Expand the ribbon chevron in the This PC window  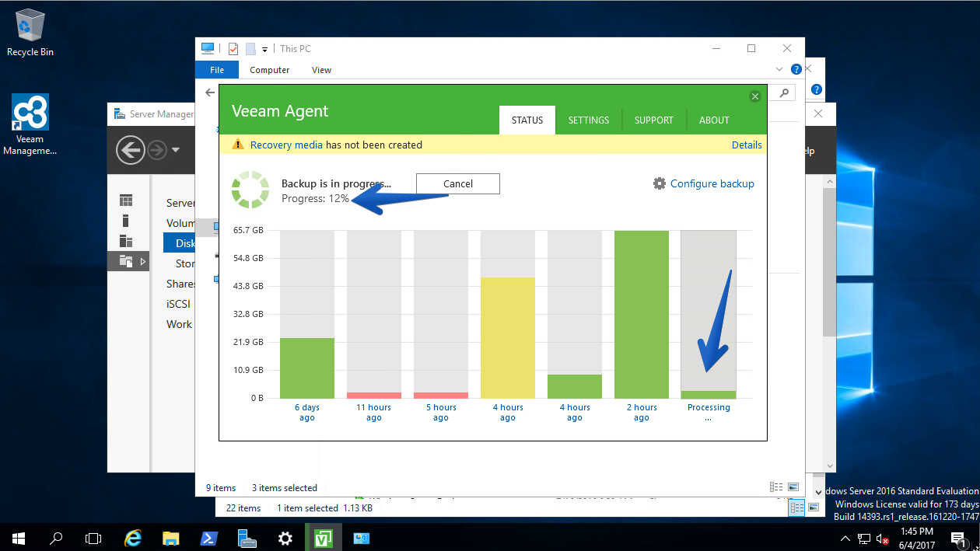781,70
